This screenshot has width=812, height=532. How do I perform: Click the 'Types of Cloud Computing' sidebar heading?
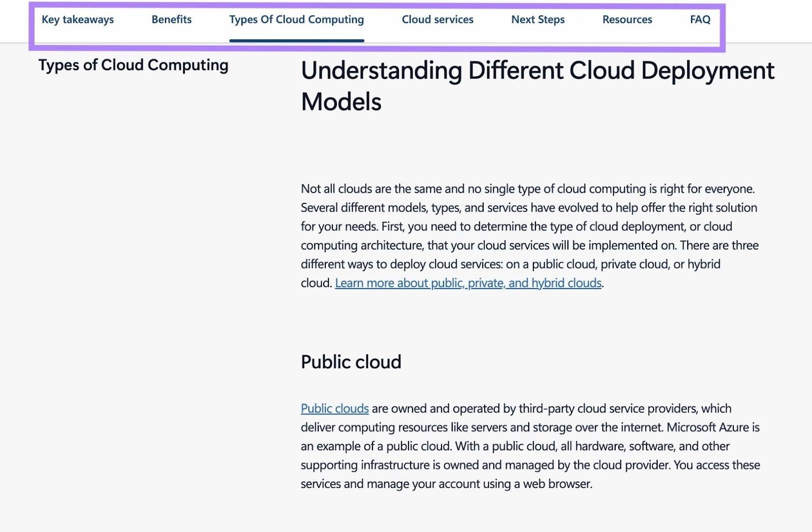click(133, 65)
